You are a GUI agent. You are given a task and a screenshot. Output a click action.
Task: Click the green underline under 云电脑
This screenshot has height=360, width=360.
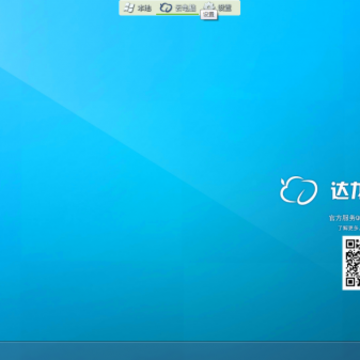point(177,14)
